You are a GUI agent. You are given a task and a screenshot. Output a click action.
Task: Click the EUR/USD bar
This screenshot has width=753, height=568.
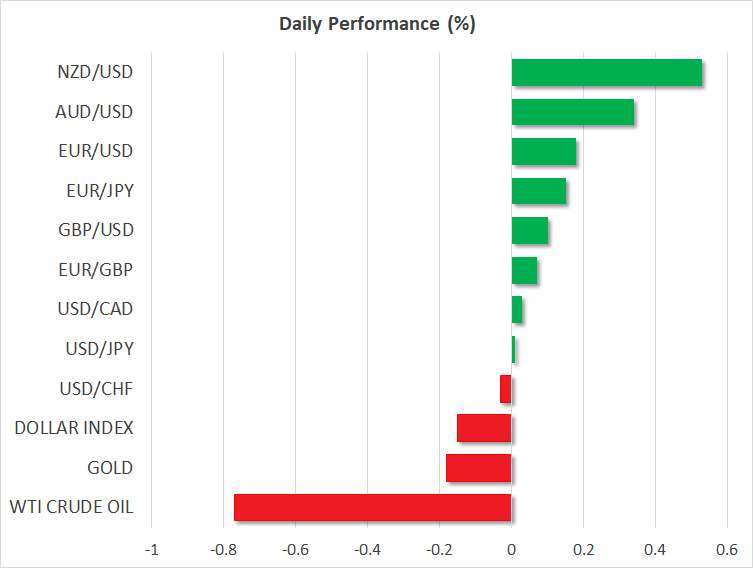tap(543, 152)
